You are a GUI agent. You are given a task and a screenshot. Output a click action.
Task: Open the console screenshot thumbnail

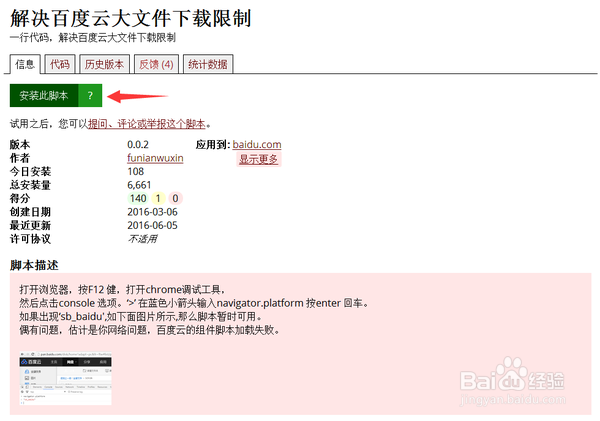tap(65, 378)
